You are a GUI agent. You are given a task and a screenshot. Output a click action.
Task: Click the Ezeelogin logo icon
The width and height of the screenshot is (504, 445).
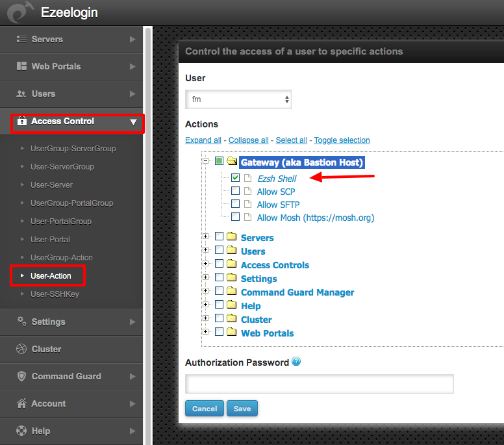coord(19,12)
